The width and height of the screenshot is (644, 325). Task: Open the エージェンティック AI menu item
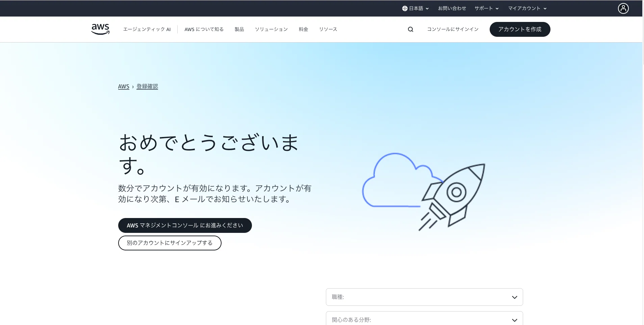click(x=147, y=29)
